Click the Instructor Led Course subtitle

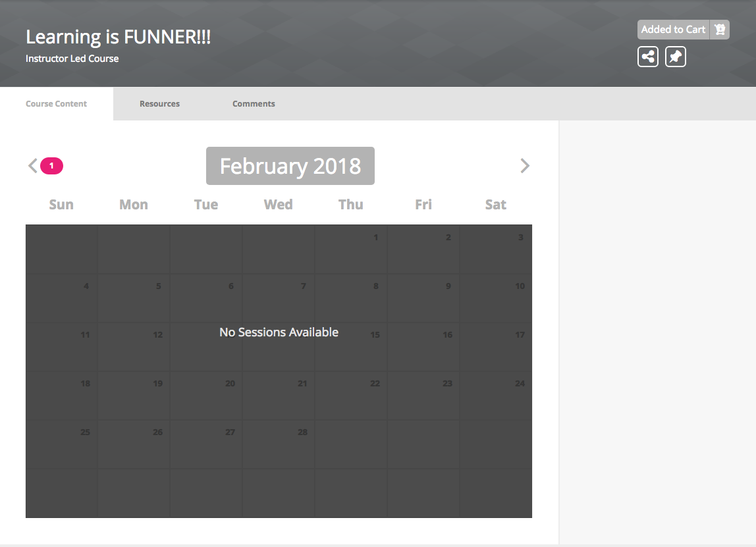click(x=72, y=59)
